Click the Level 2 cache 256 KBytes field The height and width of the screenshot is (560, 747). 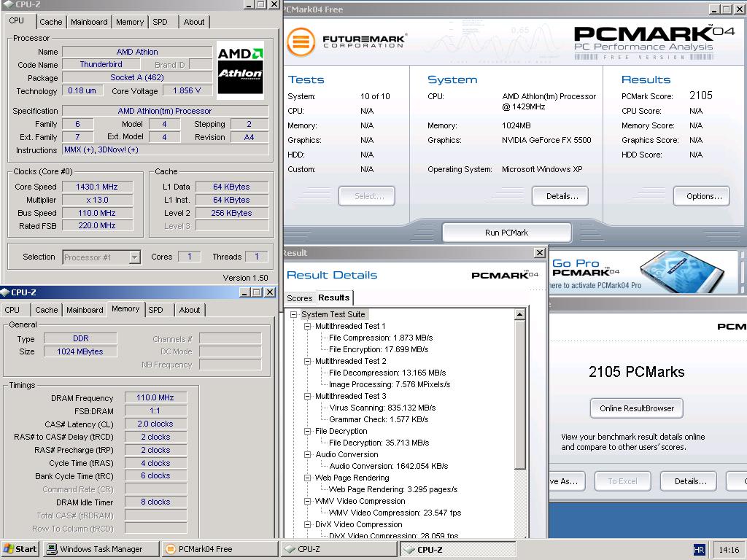(x=231, y=213)
